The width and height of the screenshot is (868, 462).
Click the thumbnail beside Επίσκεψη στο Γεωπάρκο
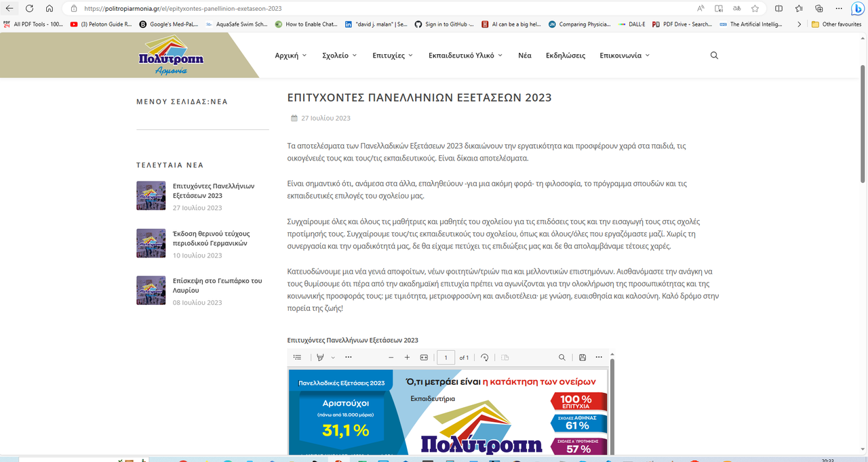(151, 290)
